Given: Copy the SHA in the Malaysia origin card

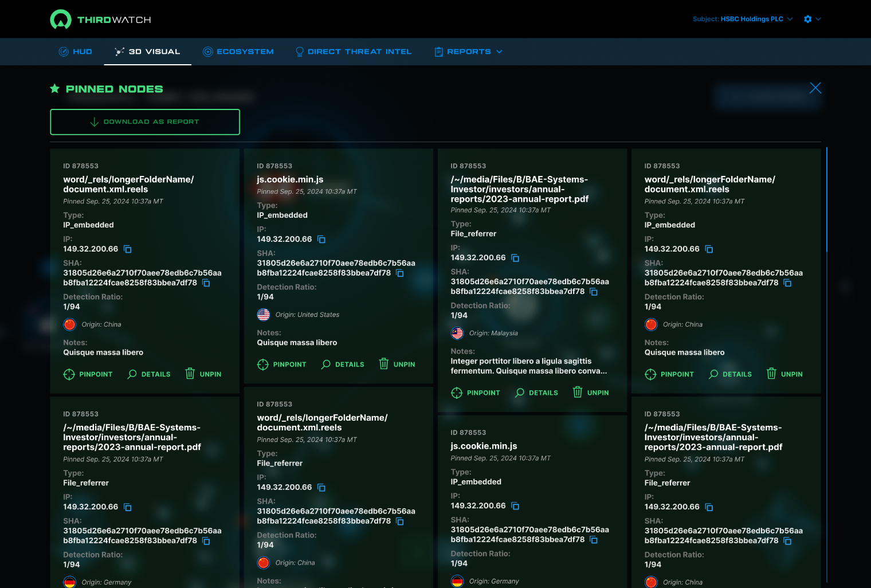Looking at the screenshot, I should tap(594, 292).
